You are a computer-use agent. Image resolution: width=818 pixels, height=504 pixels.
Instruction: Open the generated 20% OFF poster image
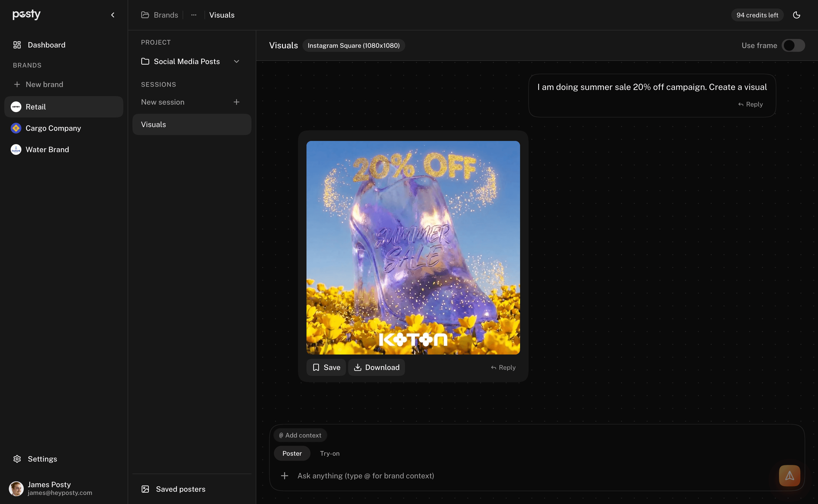click(x=413, y=248)
